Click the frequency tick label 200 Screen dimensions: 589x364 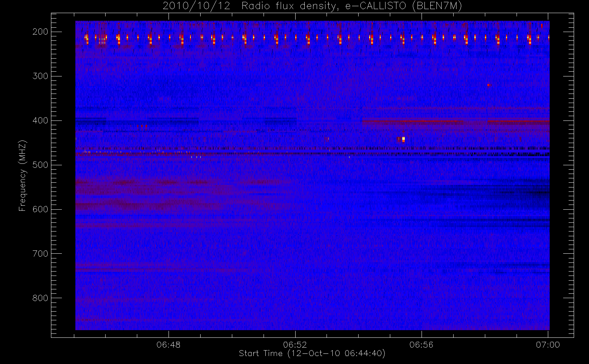pos(40,32)
